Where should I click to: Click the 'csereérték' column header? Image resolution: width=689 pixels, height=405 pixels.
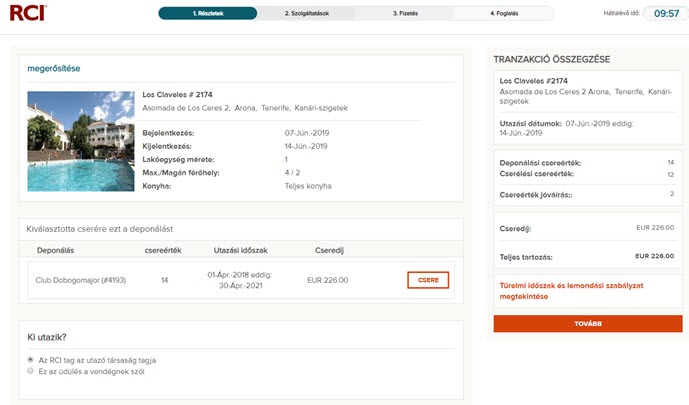pyautogui.click(x=163, y=250)
